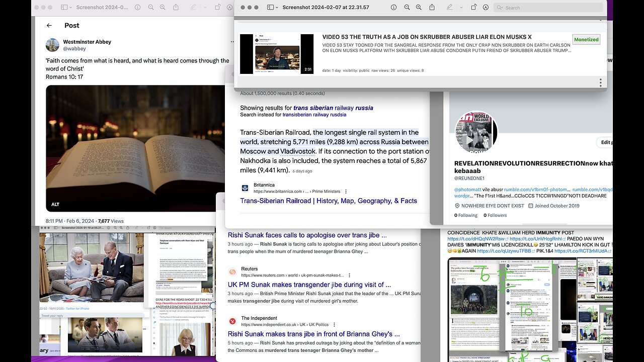Open 'UK PM Sunak makes transgender jibe' link
This screenshot has height=362, width=644.
(309, 285)
